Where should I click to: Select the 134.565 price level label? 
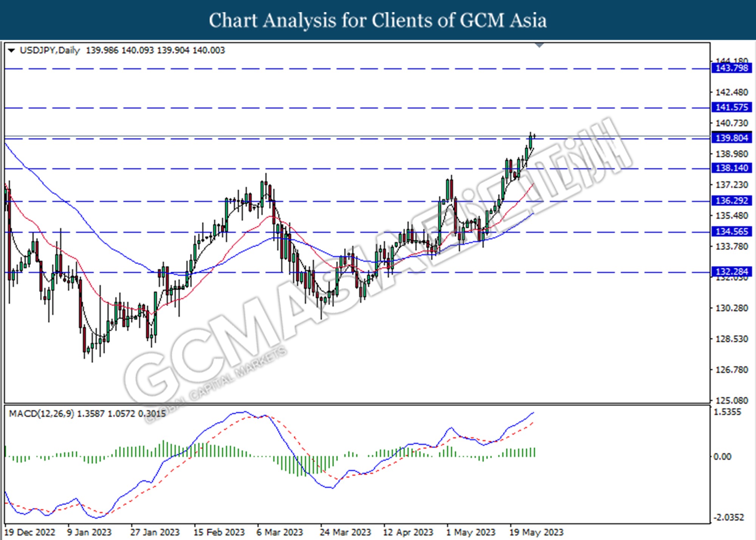[732, 231]
